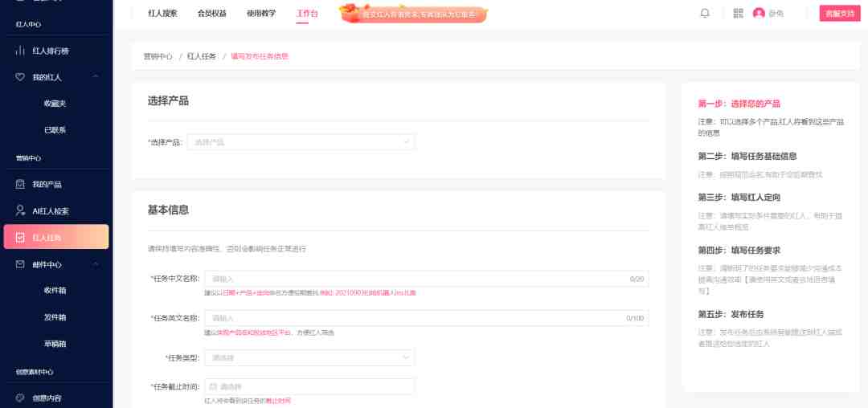Click the QR grid icon in header
Viewport: 868px width, 408px height.
(x=738, y=14)
